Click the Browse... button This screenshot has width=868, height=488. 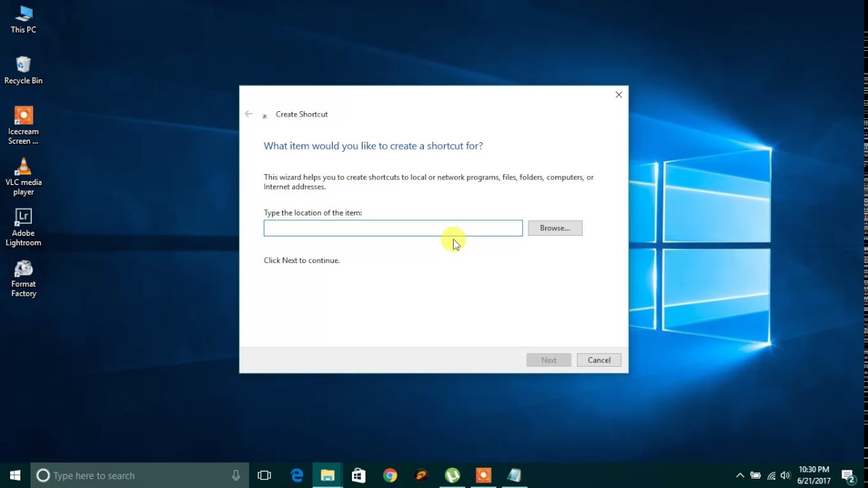tap(555, 228)
